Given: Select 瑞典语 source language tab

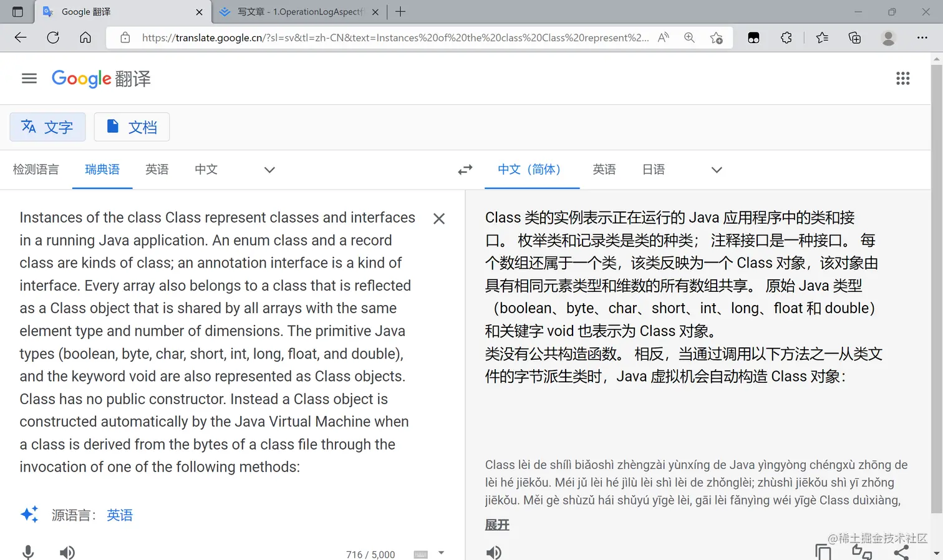Looking at the screenshot, I should (102, 170).
